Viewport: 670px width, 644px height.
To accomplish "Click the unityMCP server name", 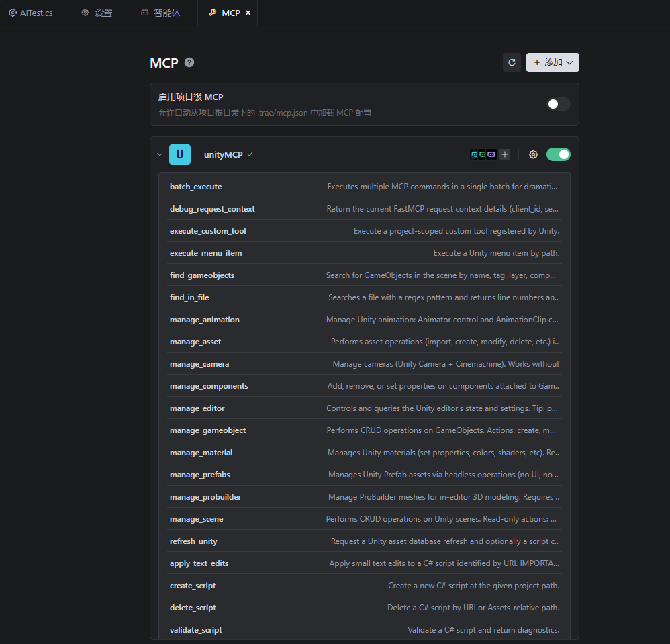I will point(223,154).
